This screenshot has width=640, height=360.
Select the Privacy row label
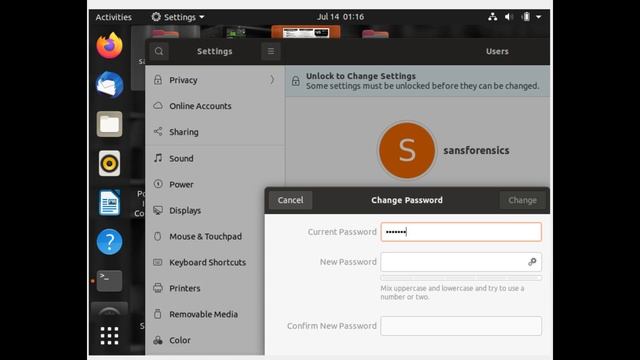click(183, 80)
